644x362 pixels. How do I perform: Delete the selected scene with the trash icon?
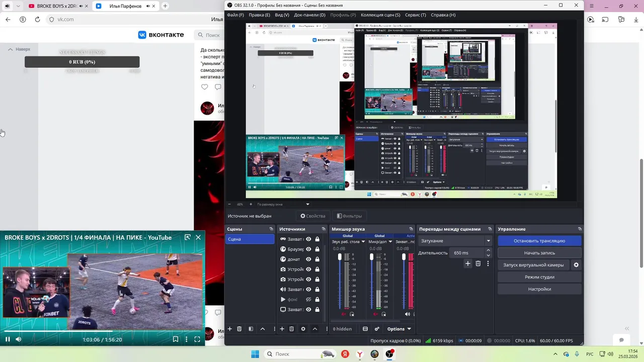(x=239, y=329)
